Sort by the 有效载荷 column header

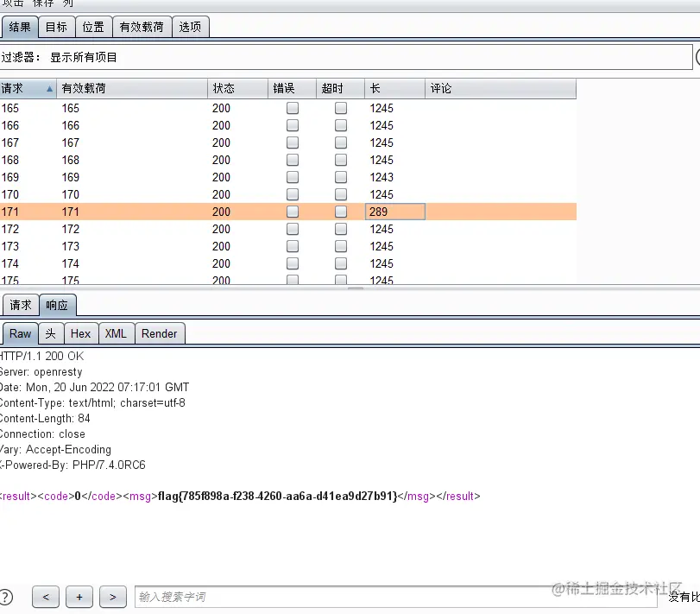point(132,88)
